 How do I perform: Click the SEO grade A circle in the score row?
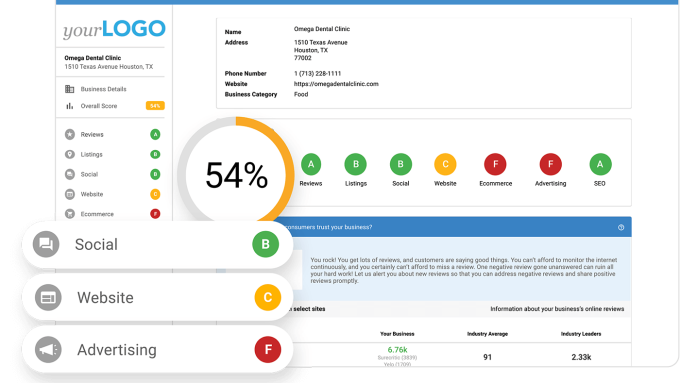[x=600, y=164]
